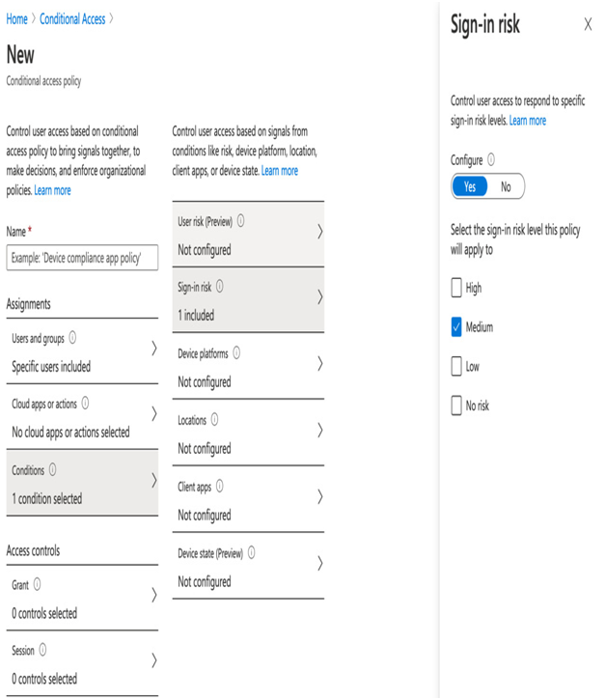
Task: Check the Low risk level checkbox
Action: coord(456,366)
